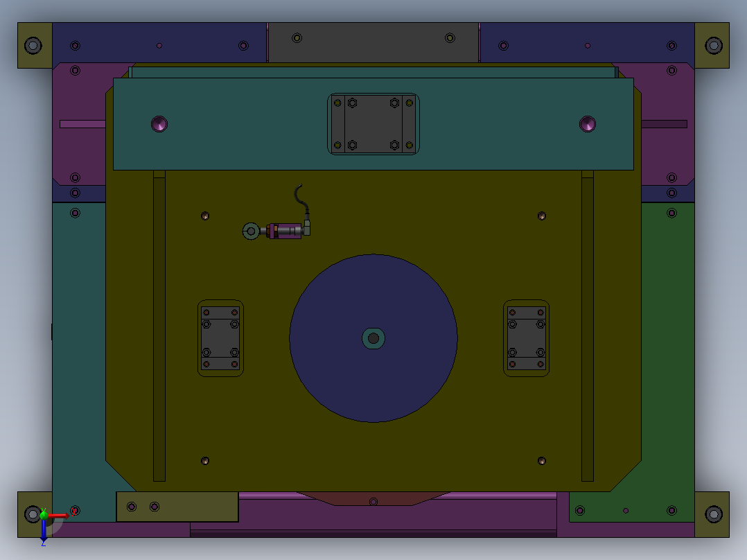Select the olive block with two bolts at bottom left
The width and height of the screenshot is (747, 560).
(x=177, y=507)
